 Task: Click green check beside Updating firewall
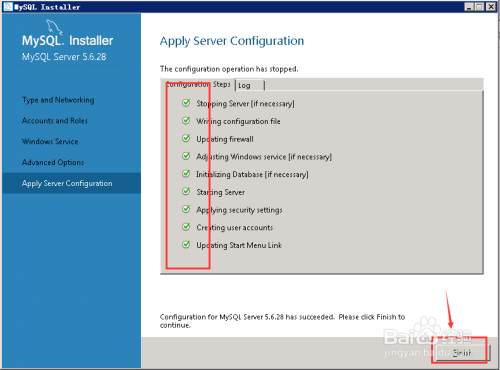186,138
